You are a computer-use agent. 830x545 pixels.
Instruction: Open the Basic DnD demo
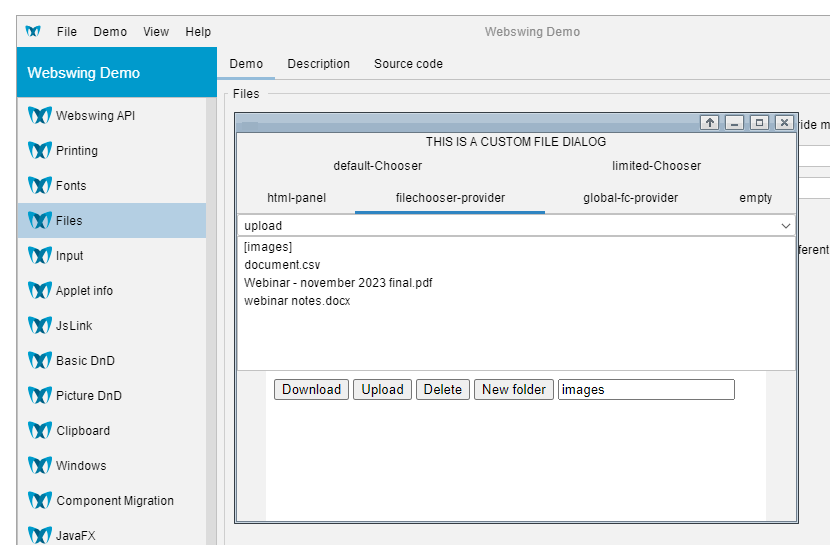coord(112,360)
